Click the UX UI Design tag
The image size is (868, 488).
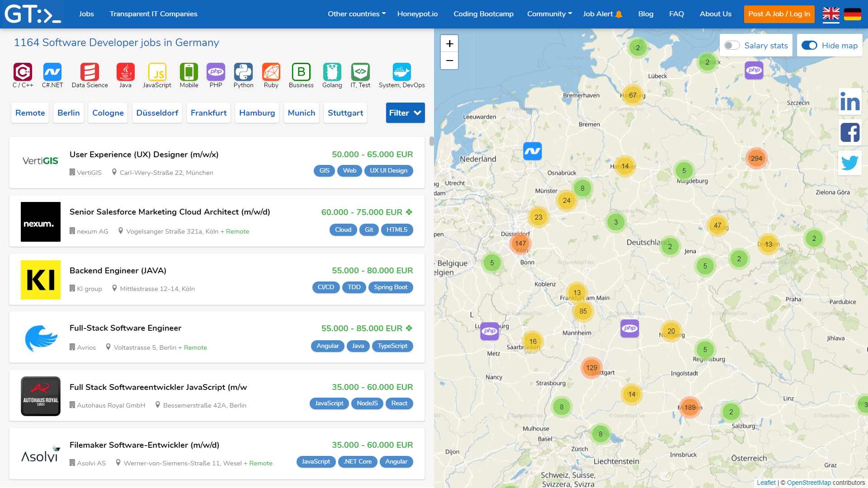388,171
